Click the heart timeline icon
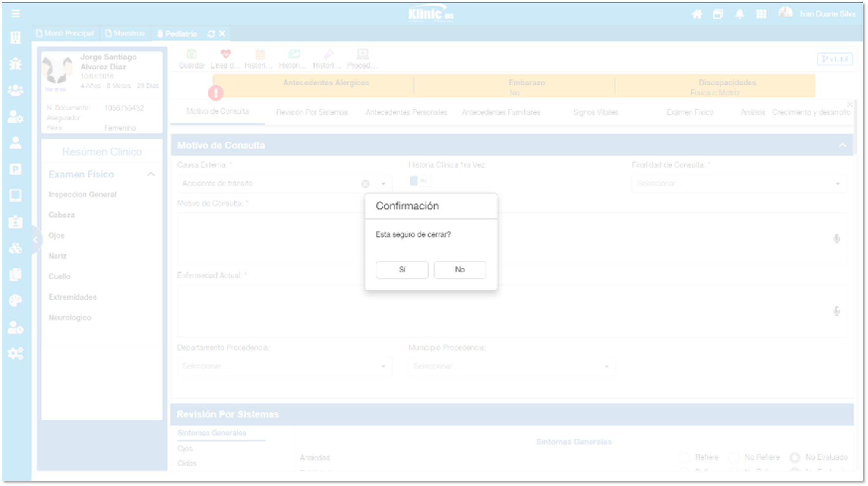Screen dimensions: 868x486 pyautogui.click(x=226, y=54)
